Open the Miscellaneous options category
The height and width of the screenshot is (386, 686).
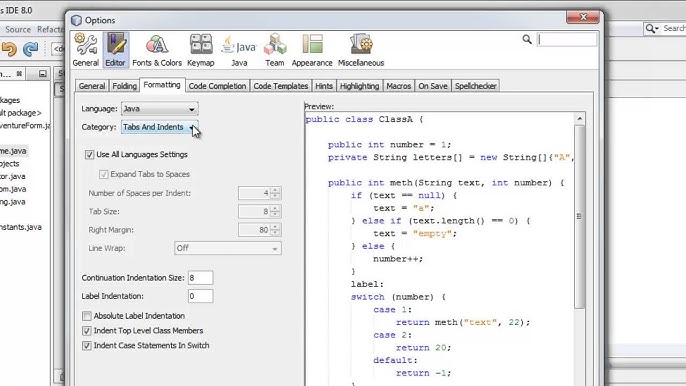point(361,50)
